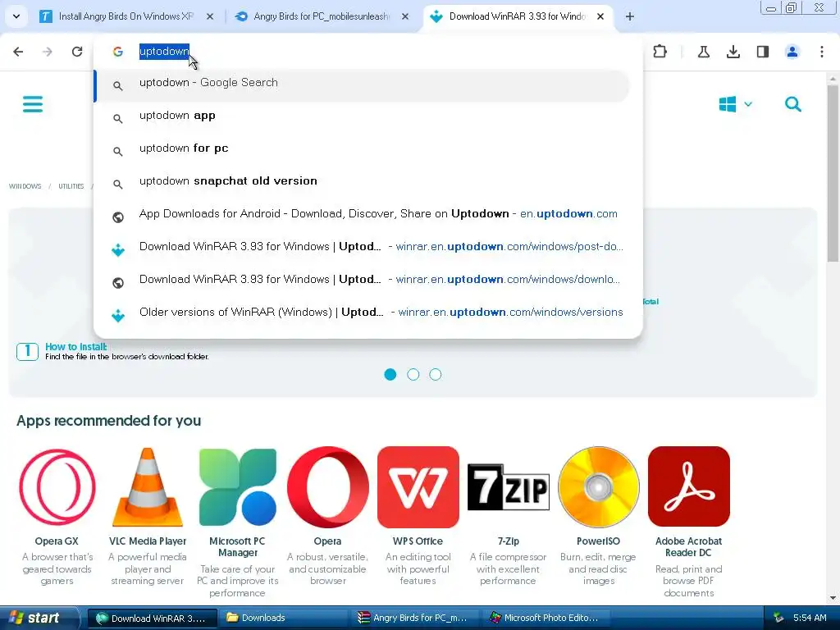
Task: Open the Chrome three-dot menu
Action: pos(822,52)
